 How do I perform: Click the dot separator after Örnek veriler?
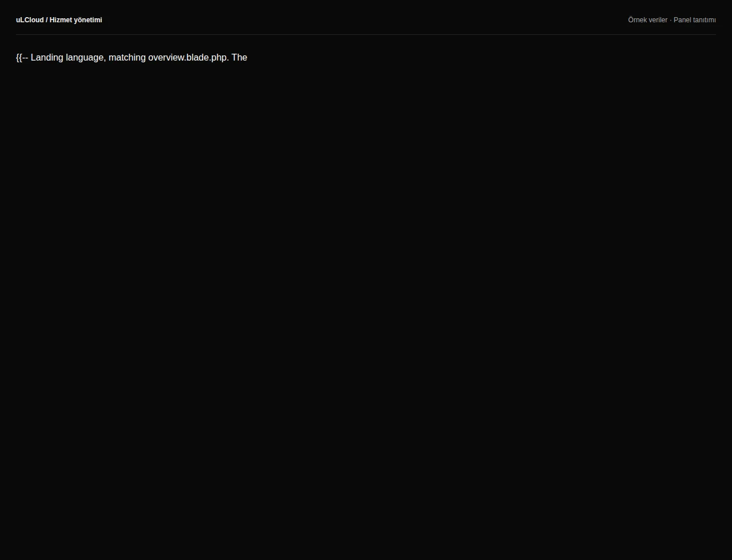coord(670,20)
